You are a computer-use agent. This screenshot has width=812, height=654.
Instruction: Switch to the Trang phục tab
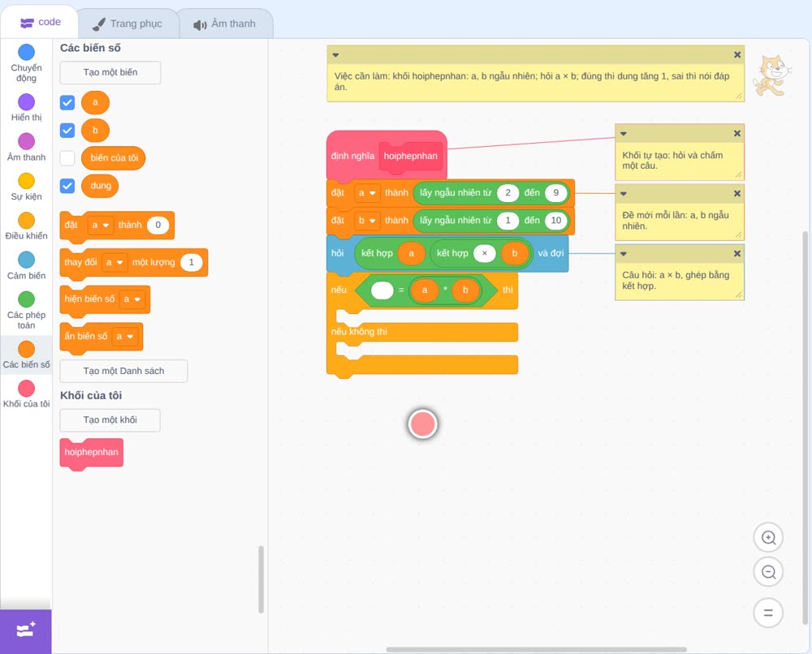127,24
